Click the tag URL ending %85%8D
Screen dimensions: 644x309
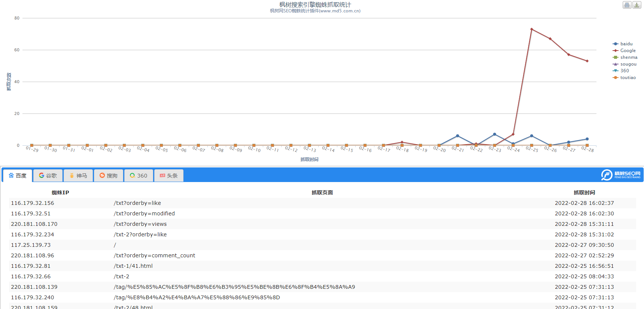pos(197,297)
